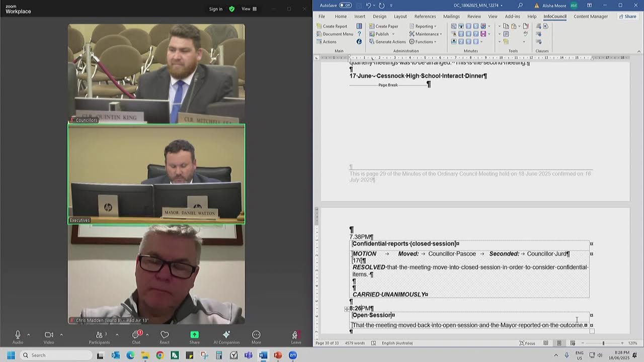Open Calculator from the taskbar
This screenshot has height=362, width=644.
(x=219, y=355)
